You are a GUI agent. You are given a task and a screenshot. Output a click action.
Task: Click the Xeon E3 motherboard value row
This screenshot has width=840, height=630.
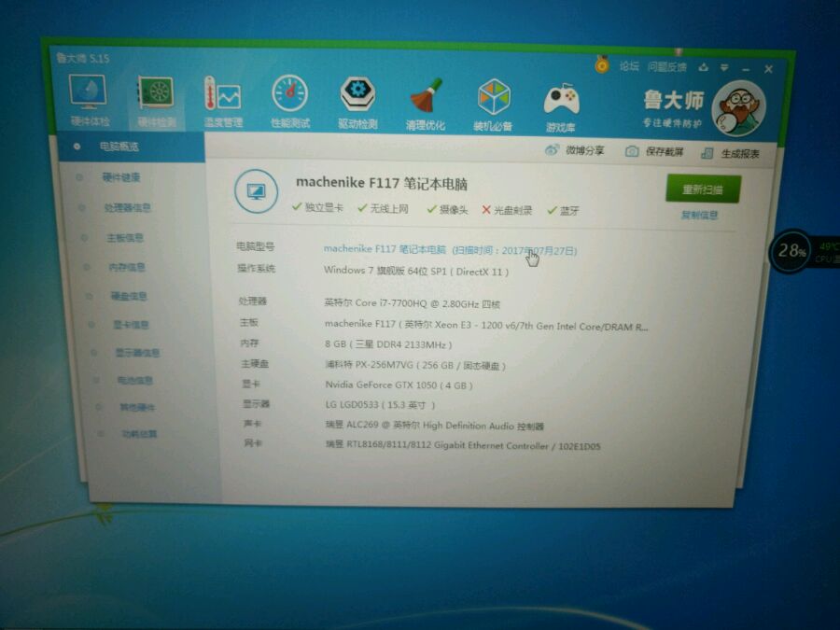pyautogui.click(x=486, y=325)
